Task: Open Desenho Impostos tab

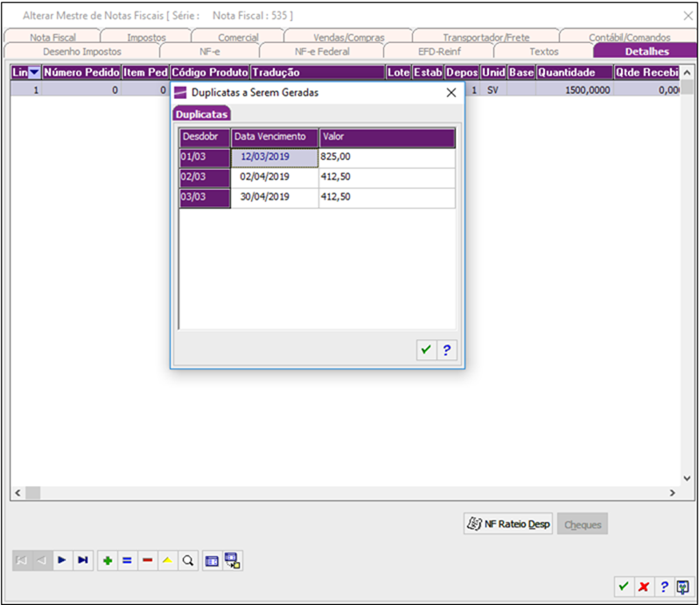Action: click(x=82, y=51)
